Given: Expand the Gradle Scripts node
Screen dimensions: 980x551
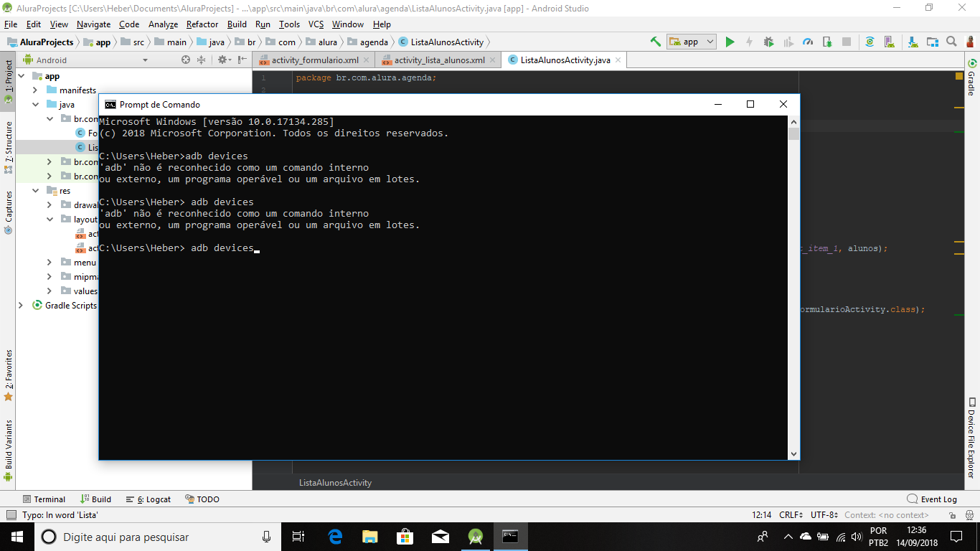Looking at the screenshot, I should [x=21, y=306].
